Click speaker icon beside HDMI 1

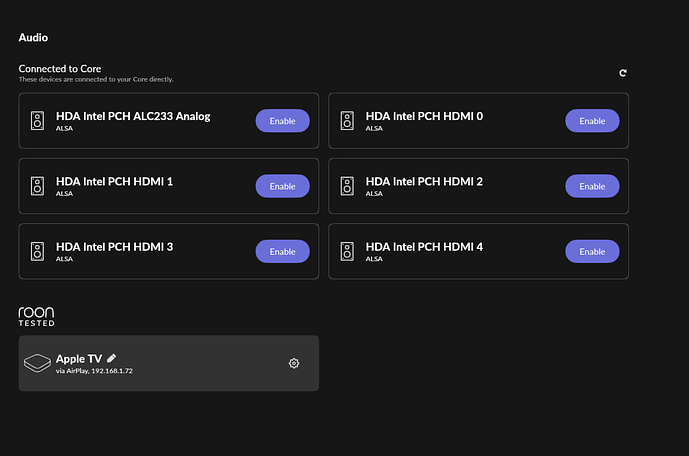37,186
